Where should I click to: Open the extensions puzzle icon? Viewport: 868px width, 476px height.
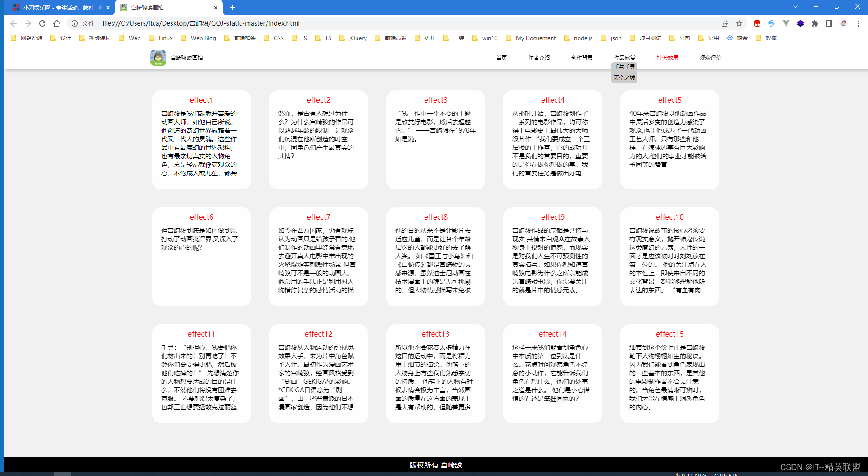(815, 23)
